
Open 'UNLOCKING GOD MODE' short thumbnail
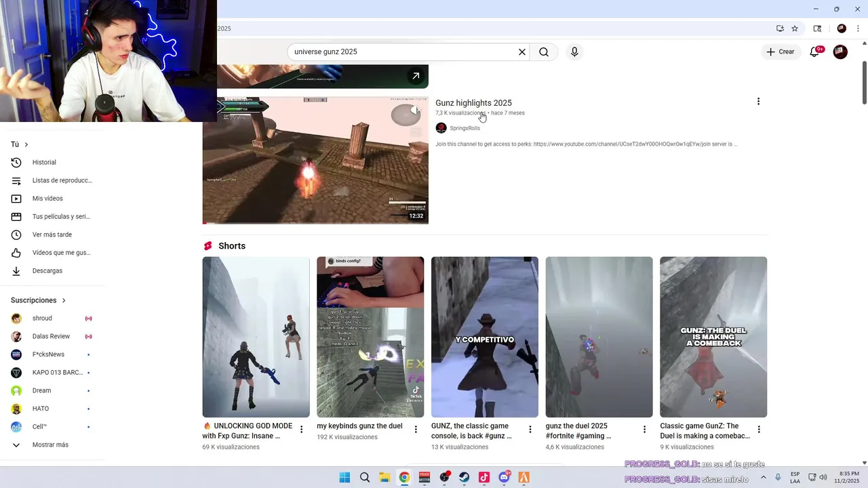(x=256, y=337)
